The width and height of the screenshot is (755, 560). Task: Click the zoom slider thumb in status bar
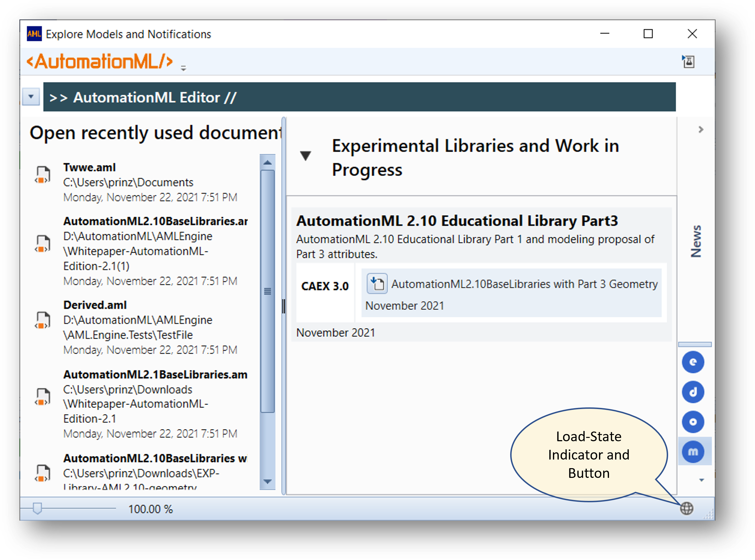coord(37,508)
